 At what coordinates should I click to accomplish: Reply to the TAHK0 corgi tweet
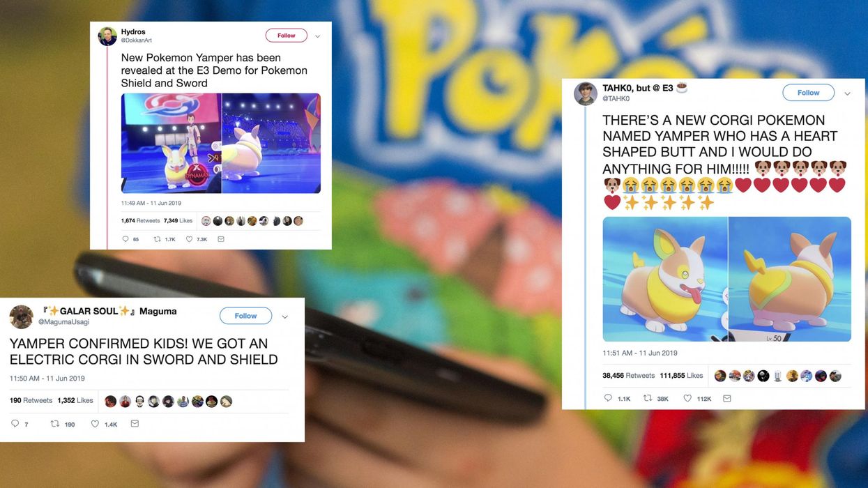pyautogui.click(x=608, y=398)
